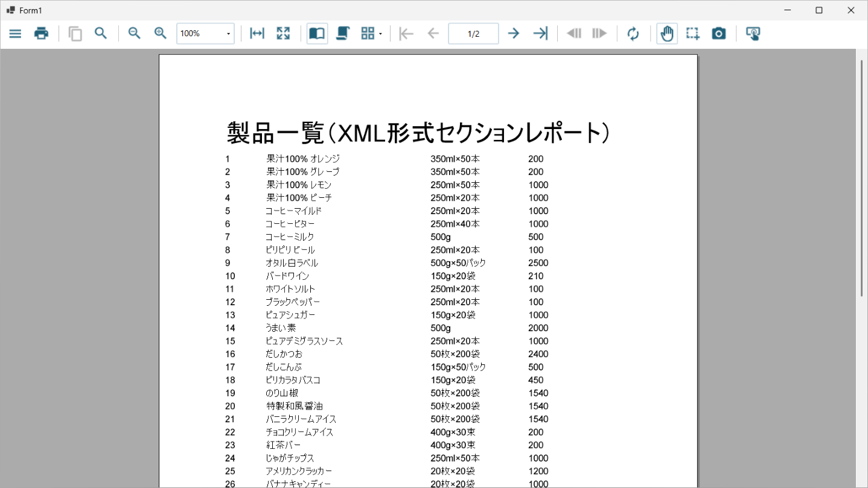The width and height of the screenshot is (868, 488).
Task: Click product name のり山椒
Action: pyautogui.click(x=282, y=393)
